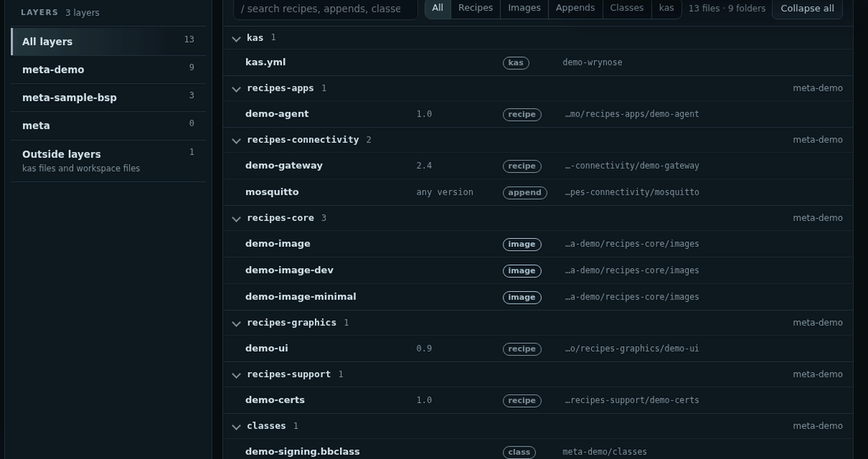868x459 pixels.
Task: Click the append badge beside mosquitto
Action: point(525,192)
